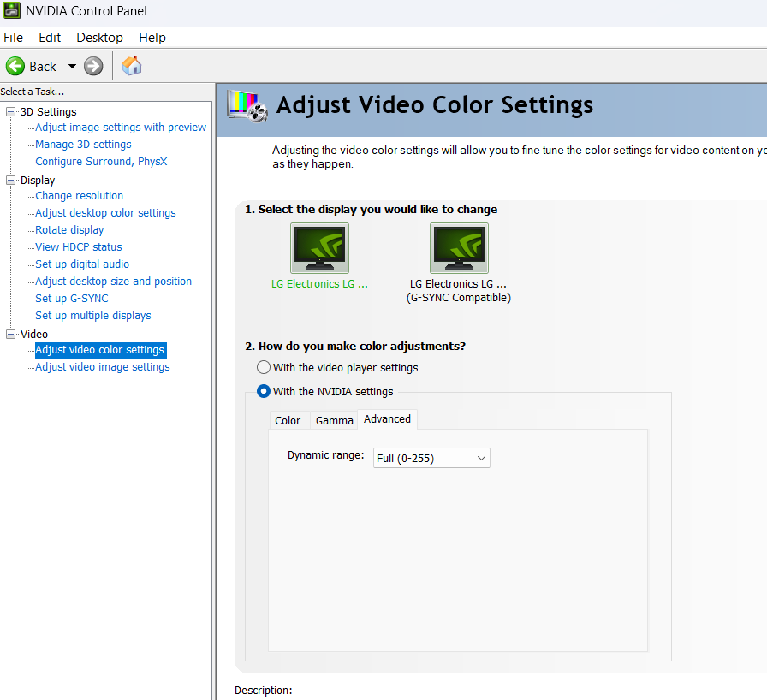
Task: Open Configure Surround, PhysX
Action: (x=101, y=162)
